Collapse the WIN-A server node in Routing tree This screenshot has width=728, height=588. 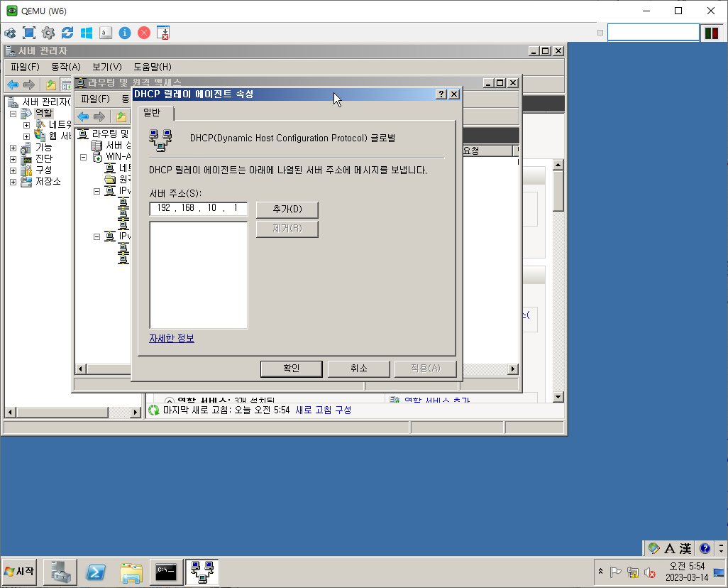(84, 157)
